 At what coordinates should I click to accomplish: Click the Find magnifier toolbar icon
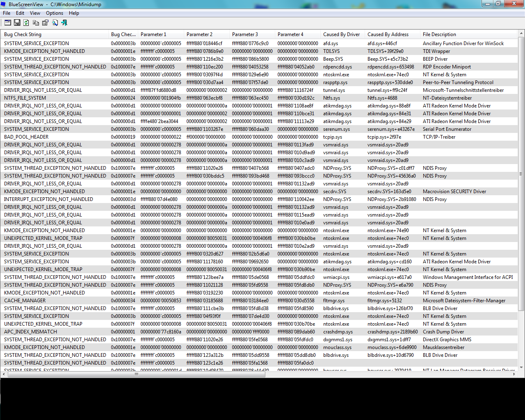pyautogui.click(x=55, y=23)
